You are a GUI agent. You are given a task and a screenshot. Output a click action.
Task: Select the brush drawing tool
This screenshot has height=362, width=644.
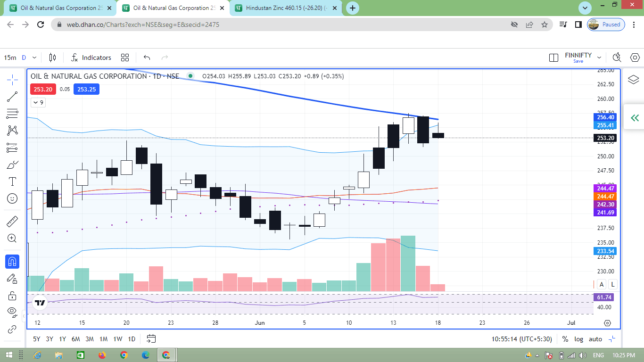(x=12, y=165)
